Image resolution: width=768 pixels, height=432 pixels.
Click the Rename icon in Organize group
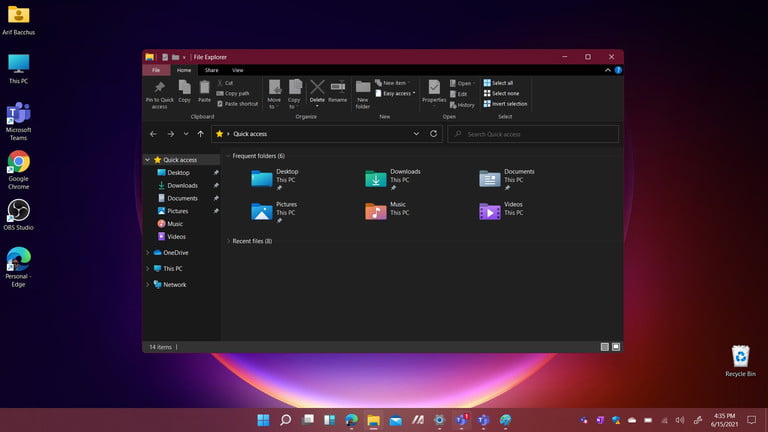pos(338,89)
